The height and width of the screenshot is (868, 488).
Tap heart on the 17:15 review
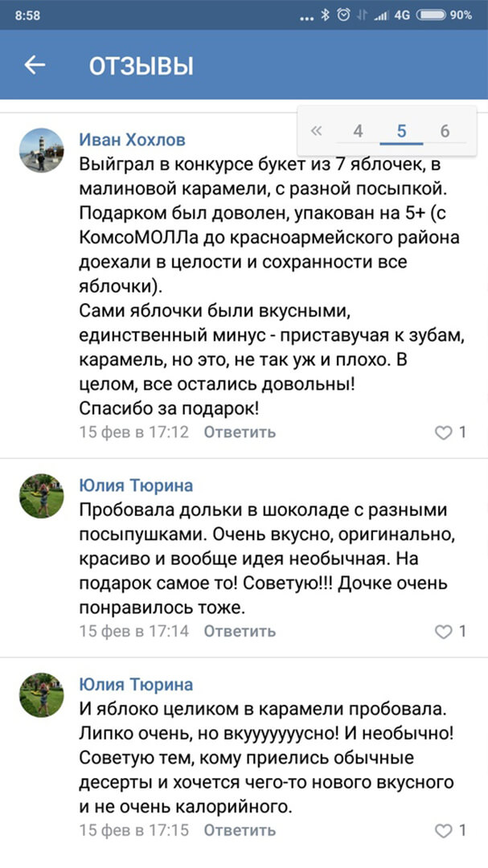[x=444, y=830]
